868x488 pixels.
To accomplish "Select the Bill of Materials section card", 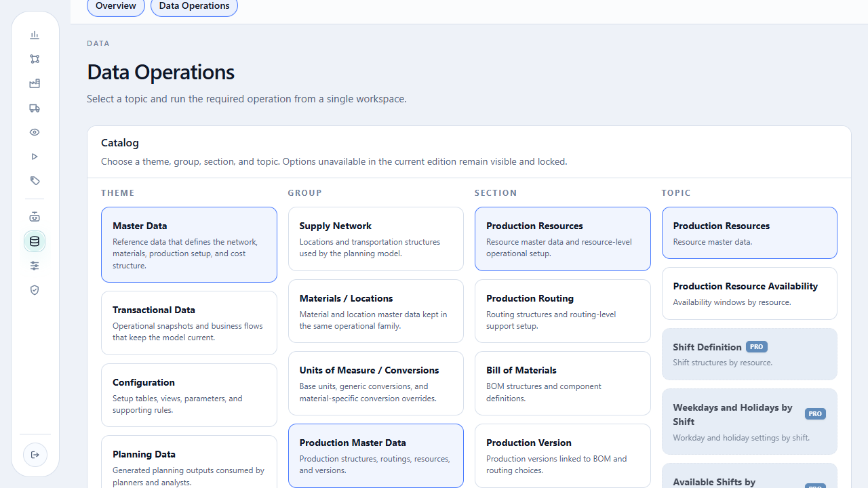I will click(563, 383).
